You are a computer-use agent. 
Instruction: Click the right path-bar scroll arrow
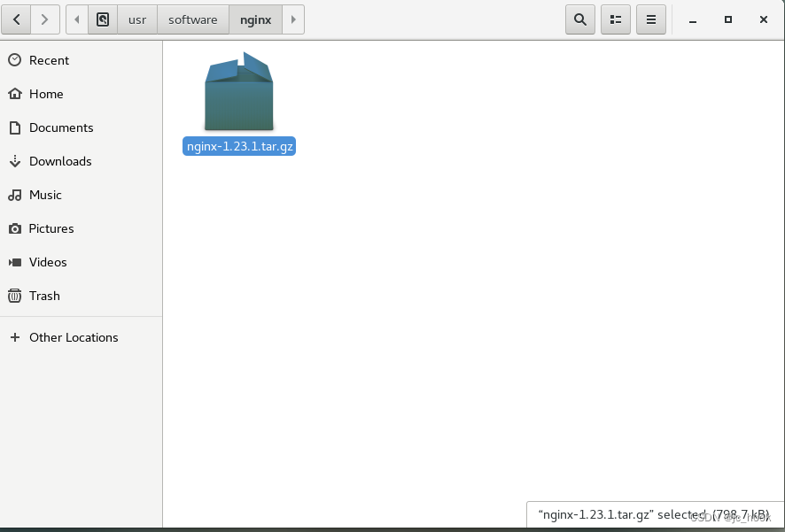[x=293, y=19]
